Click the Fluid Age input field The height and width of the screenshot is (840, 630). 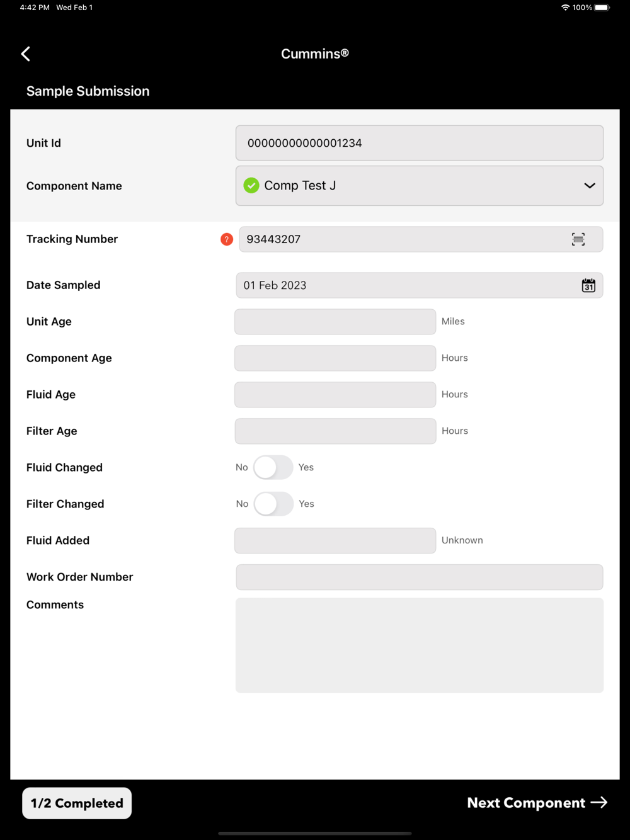click(x=335, y=395)
